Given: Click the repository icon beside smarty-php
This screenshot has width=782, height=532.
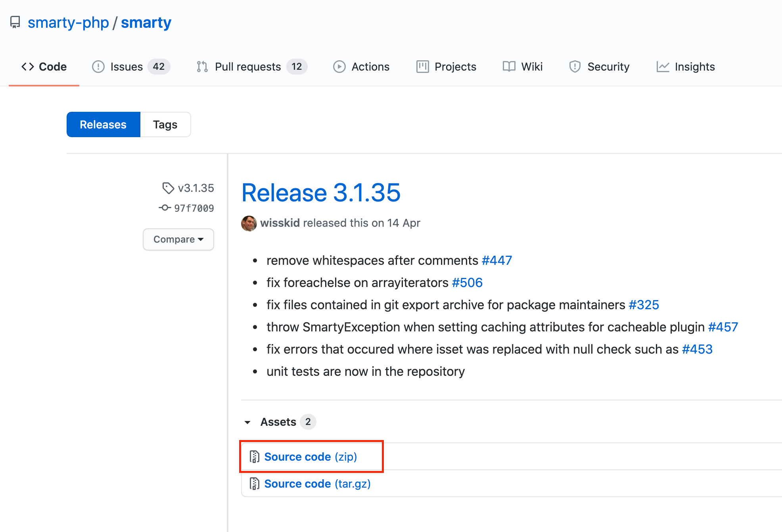Looking at the screenshot, I should 15,22.
